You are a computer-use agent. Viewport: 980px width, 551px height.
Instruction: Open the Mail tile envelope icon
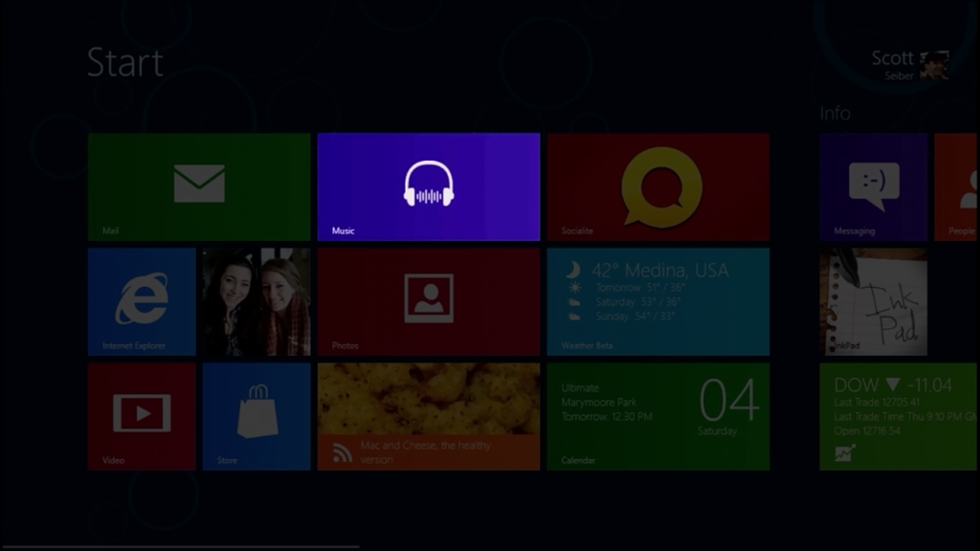(199, 183)
